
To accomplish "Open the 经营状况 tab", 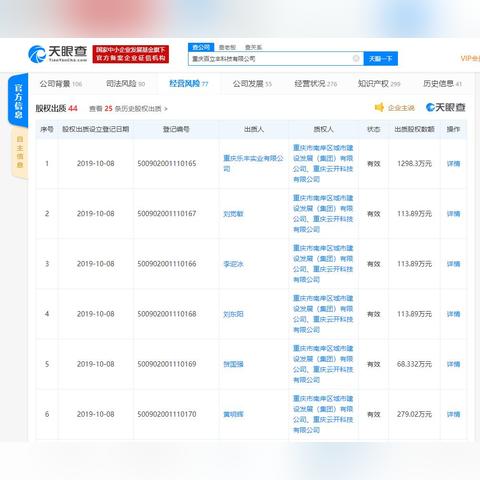I will (316, 84).
